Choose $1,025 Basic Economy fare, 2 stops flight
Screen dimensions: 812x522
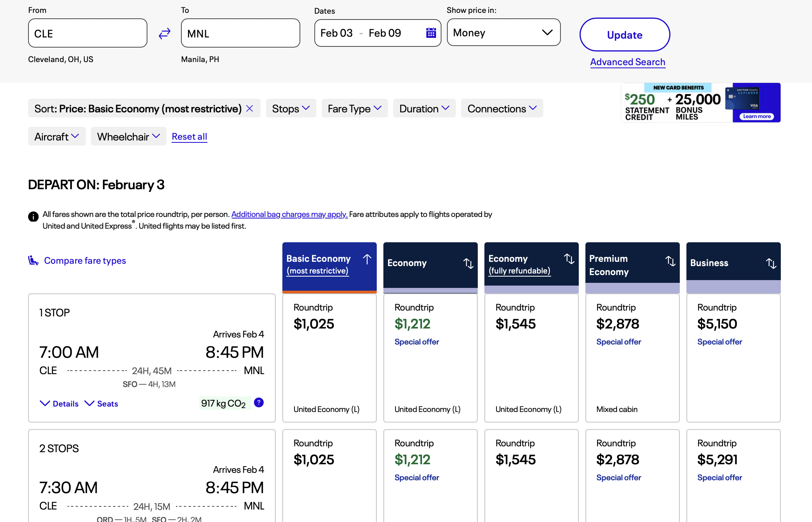pos(329,476)
